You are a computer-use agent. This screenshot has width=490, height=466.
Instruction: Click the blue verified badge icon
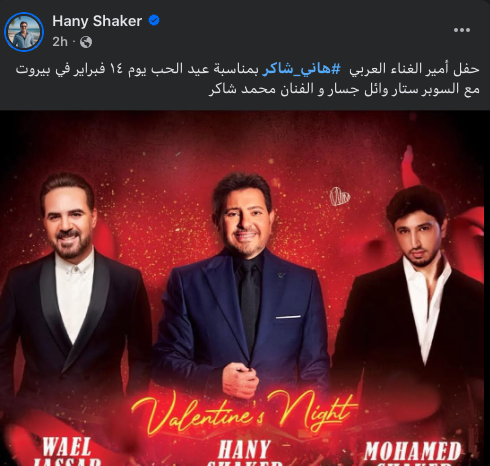coord(154,21)
